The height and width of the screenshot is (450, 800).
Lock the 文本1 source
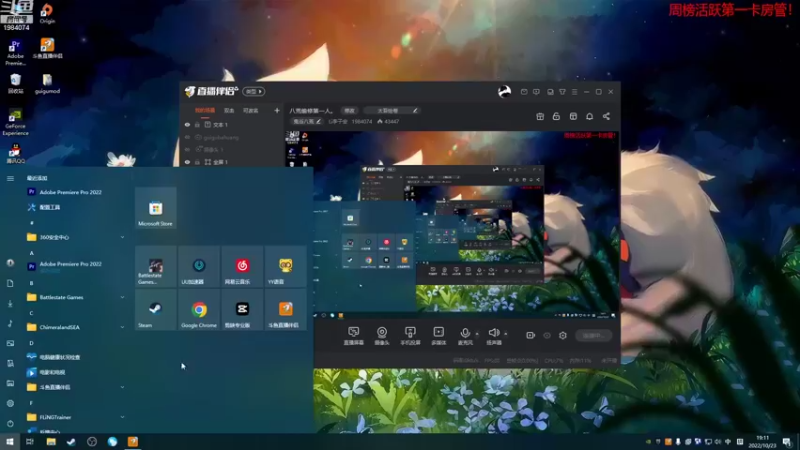[197, 124]
